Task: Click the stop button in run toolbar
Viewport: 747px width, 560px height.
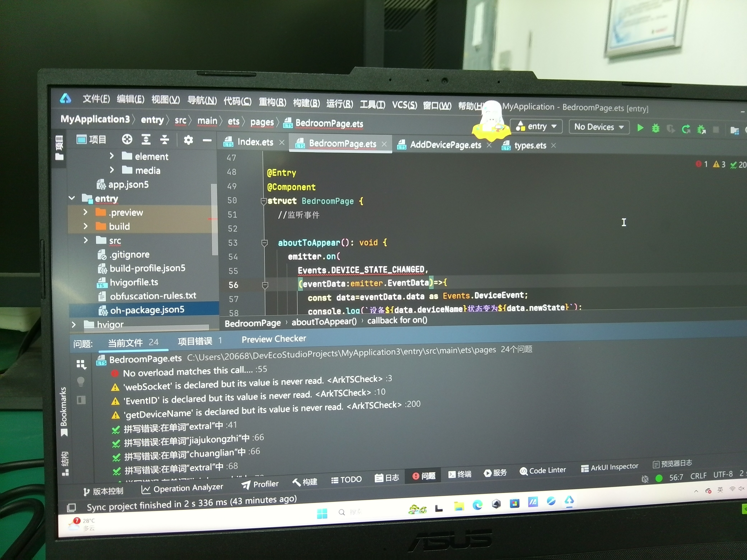Action: click(716, 130)
